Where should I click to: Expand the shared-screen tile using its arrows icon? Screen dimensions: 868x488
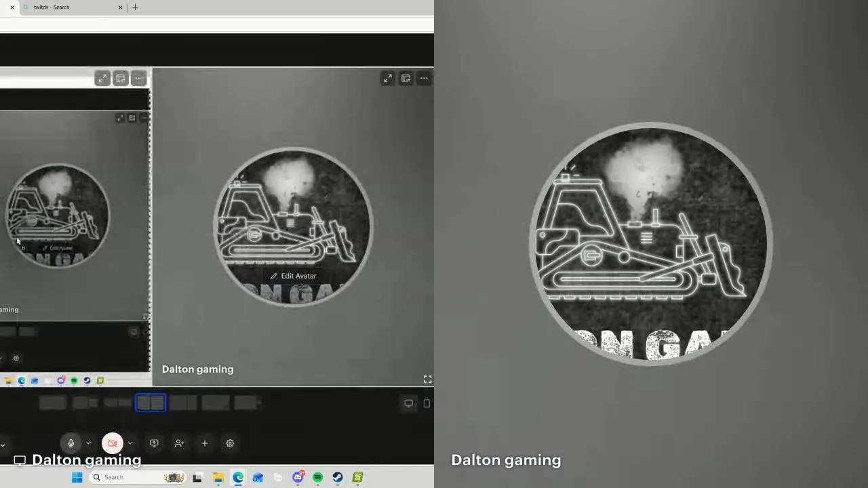coord(102,79)
